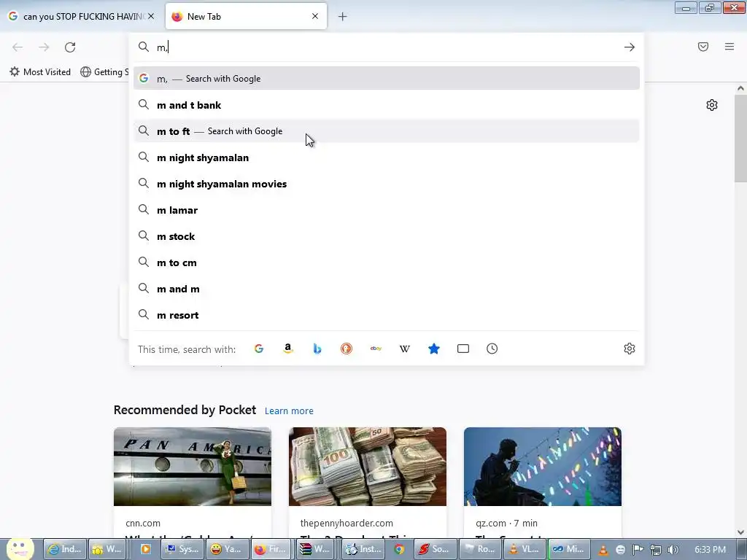The height and width of the screenshot is (560, 747).
Task: Click the scrollbar up arrow
Action: point(740,88)
